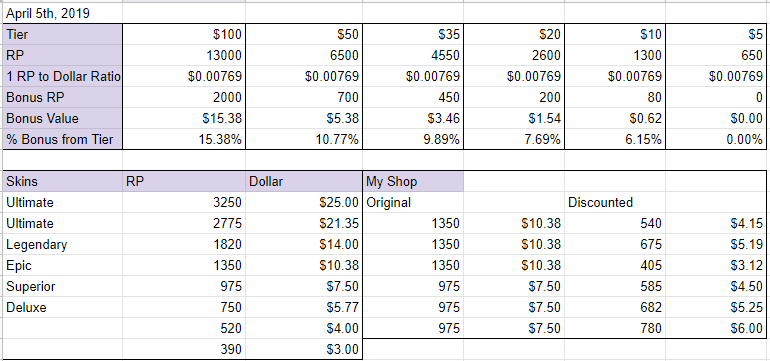Select the 'April 5th, 2019' date cell
This screenshot has width=770, height=361.
(62, 13)
